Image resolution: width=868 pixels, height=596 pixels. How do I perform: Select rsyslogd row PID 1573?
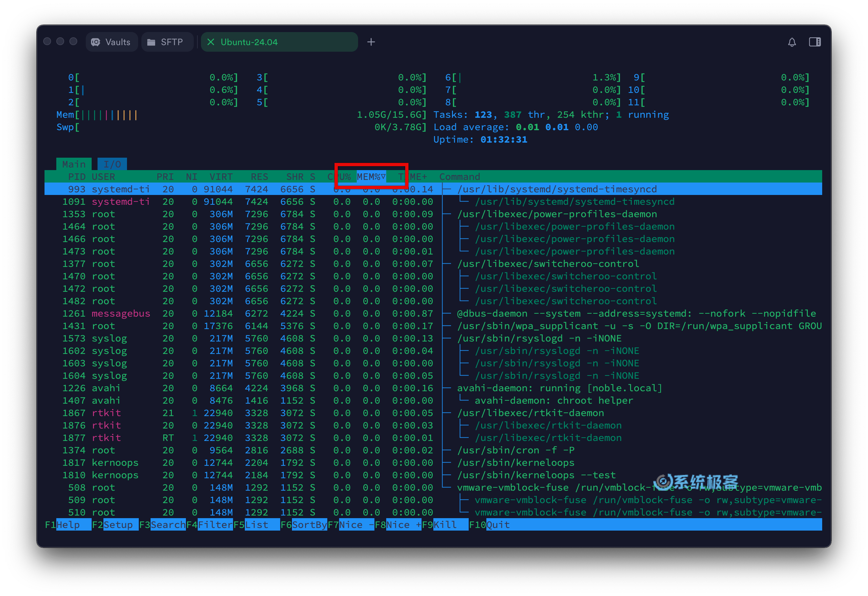tap(433, 338)
